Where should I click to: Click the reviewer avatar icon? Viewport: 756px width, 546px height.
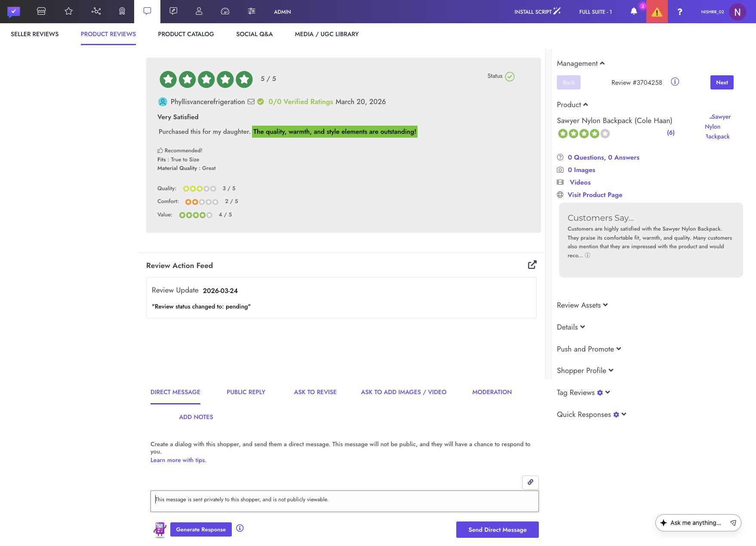163,102
